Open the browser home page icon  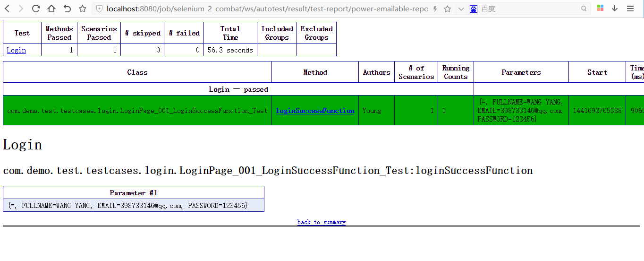[51, 9]
